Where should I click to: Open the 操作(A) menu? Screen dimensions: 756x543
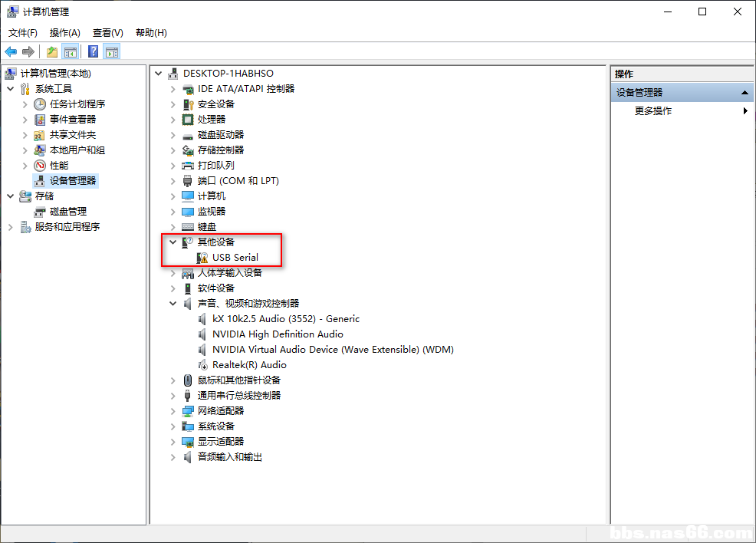coord(64,33)
